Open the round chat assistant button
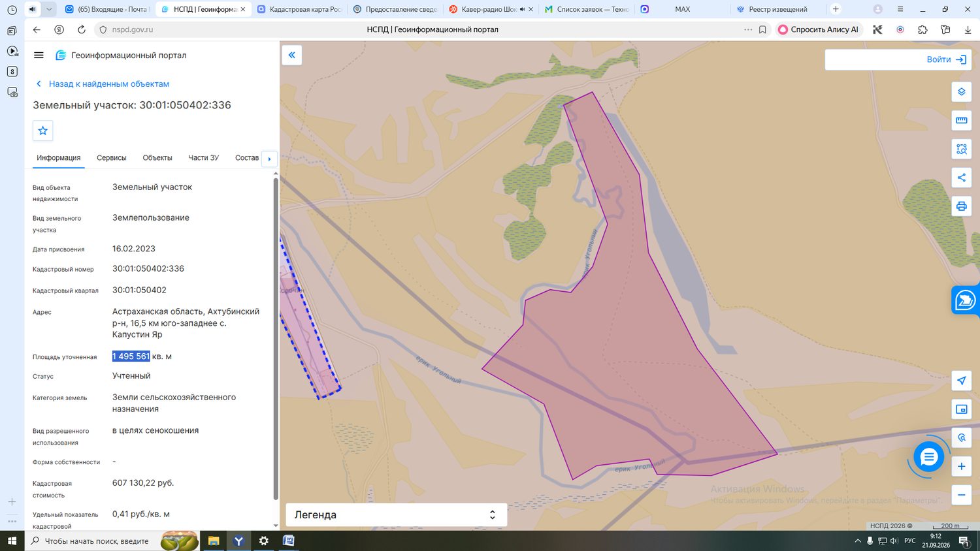980x551 pixels. [x=928, y=457]
